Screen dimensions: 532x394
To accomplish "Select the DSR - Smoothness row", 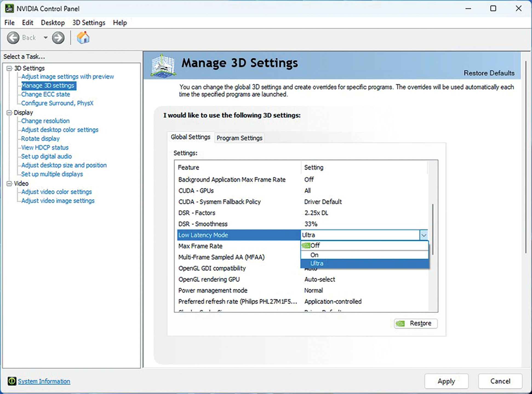I will point(302,224).
